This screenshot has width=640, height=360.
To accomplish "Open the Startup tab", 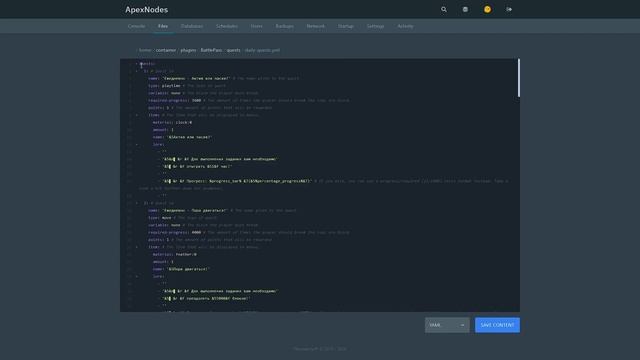I will pos(346,26).
